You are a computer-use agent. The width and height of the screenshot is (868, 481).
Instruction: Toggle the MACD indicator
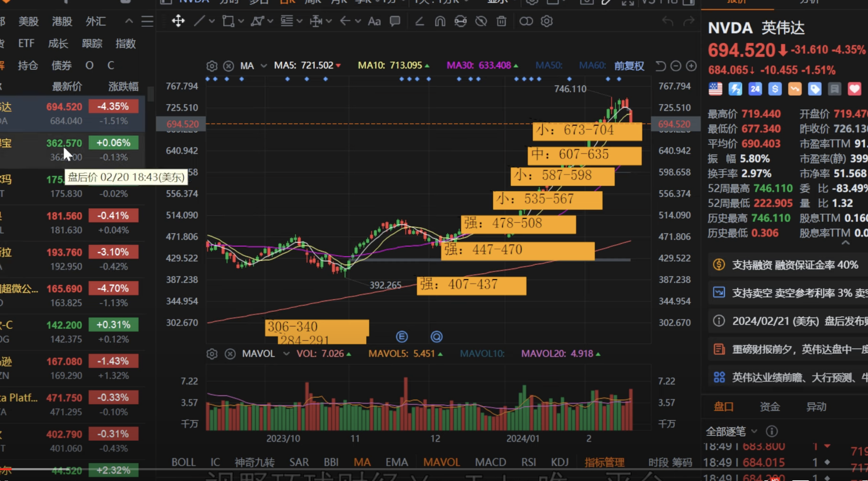pos(490,462)
